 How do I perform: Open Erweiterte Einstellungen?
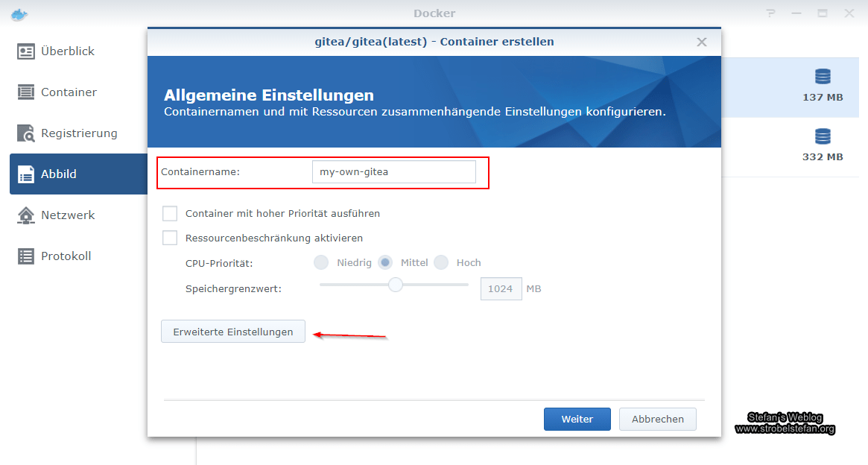(233, 332)
